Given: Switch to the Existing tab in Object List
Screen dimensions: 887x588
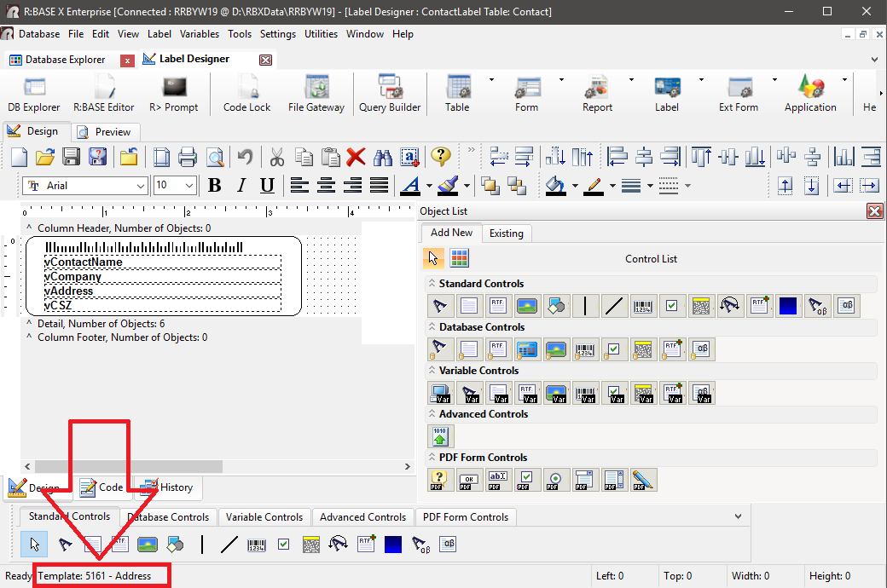Looking at the screenshot, I should [506, 233].
